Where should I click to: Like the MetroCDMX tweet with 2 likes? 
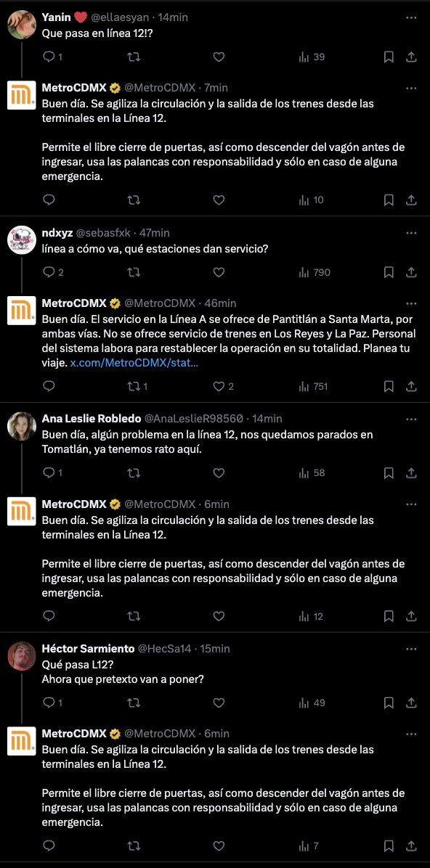coord(224,386)
